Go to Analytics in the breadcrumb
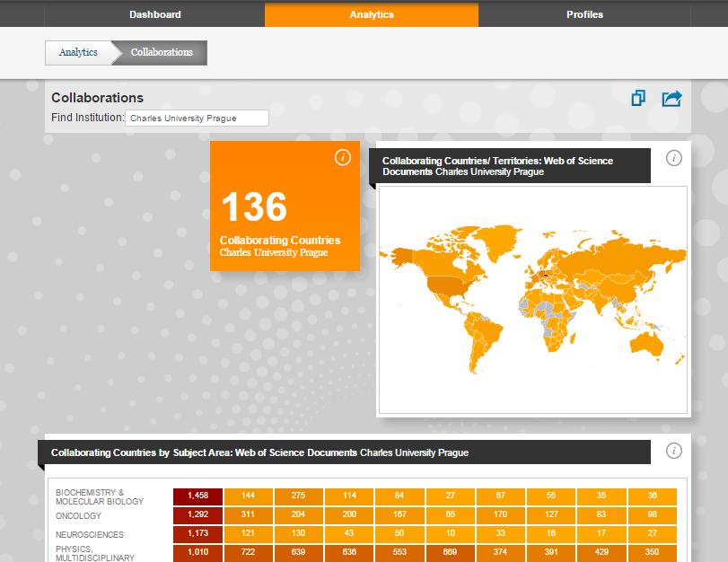The image size is (728, 562). point(78,52)
